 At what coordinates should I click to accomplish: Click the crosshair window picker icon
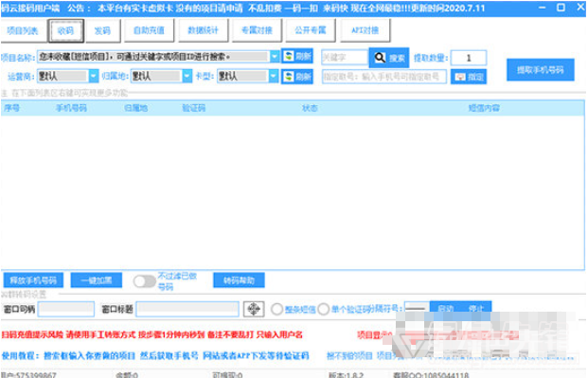point(254,309)
